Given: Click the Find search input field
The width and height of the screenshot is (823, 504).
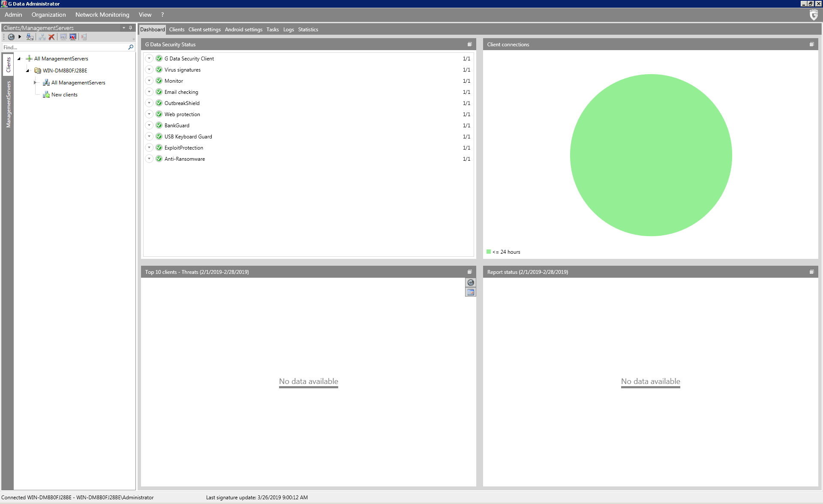Looking at the screenshot, I should pos(64,48).
